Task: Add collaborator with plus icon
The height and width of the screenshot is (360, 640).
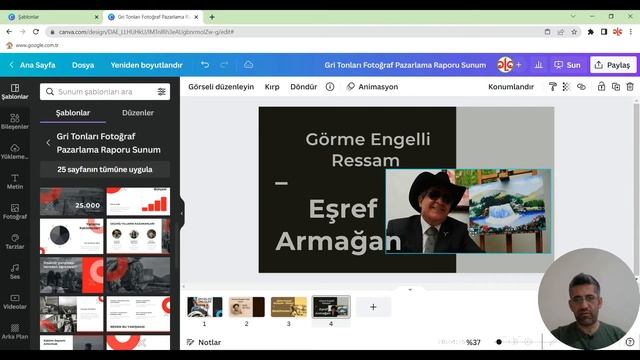Action: coord(519,65)
